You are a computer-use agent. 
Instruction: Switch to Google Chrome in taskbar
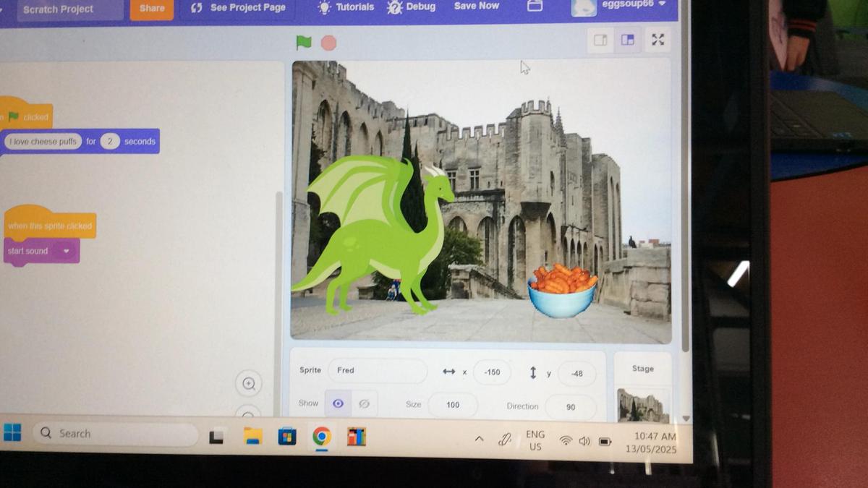point(322,437)
